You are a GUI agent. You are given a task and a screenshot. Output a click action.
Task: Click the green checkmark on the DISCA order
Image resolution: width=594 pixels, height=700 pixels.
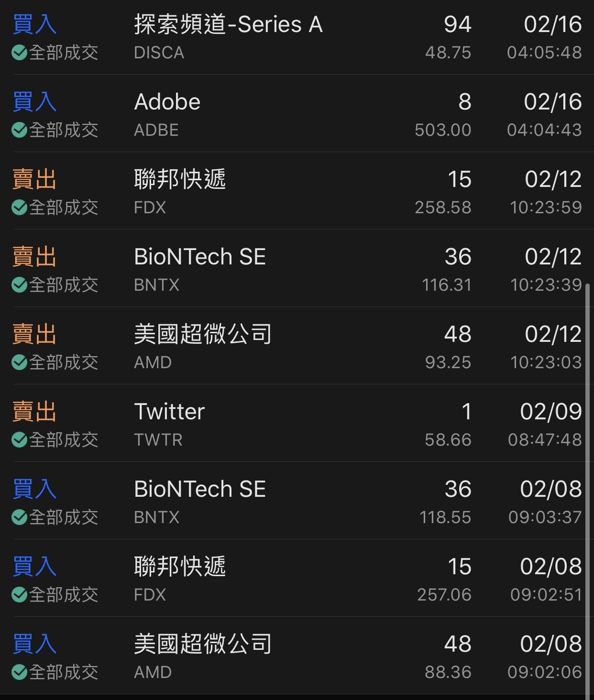click(x=19, y=53)
